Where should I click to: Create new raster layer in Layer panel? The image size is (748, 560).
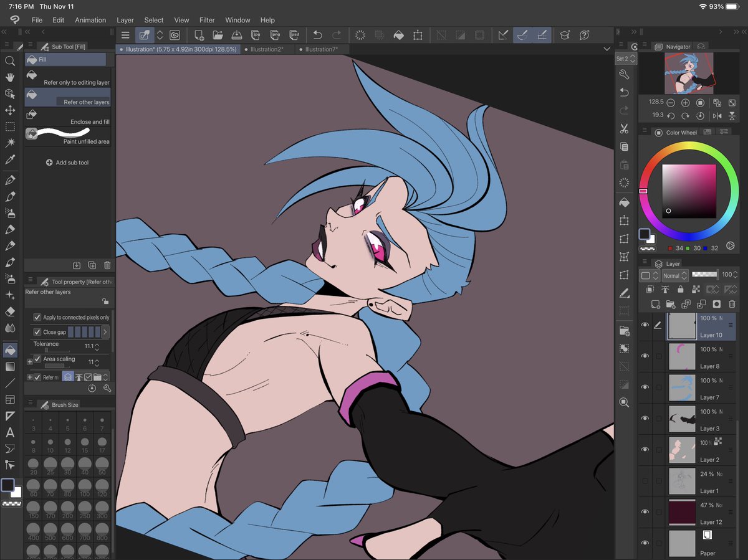656,304
